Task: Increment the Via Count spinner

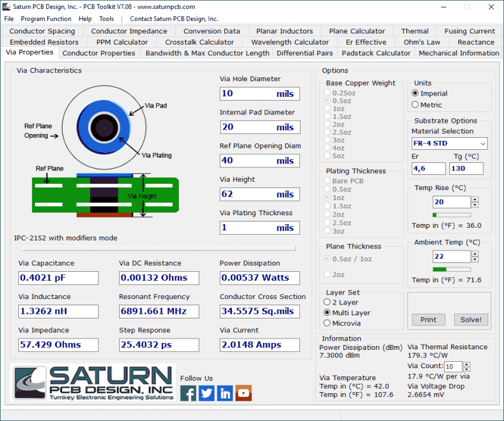Action: click(x=465, y=363)
